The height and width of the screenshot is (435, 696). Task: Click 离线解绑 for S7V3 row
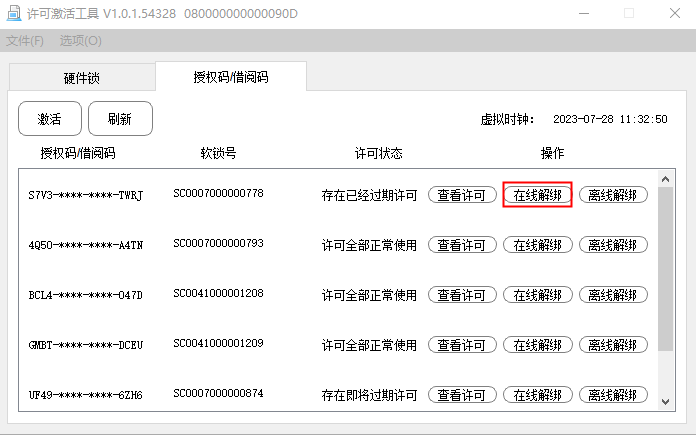(x=613, y=195)
